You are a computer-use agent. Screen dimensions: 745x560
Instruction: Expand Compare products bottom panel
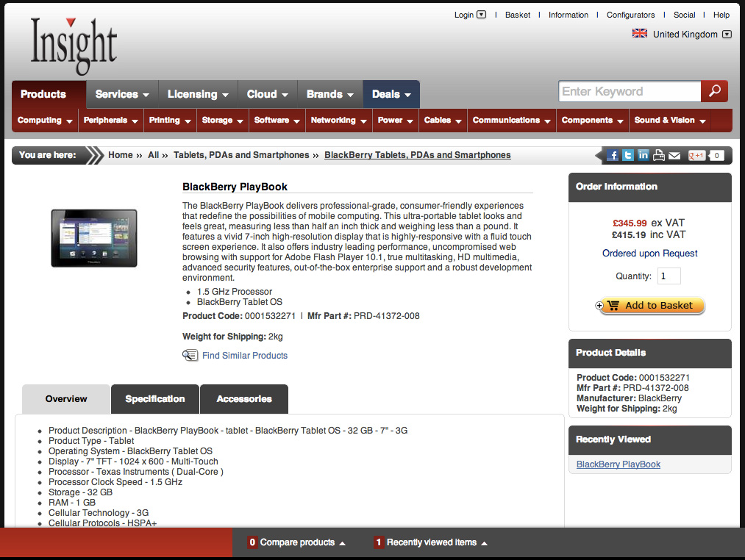coord(297,542)
